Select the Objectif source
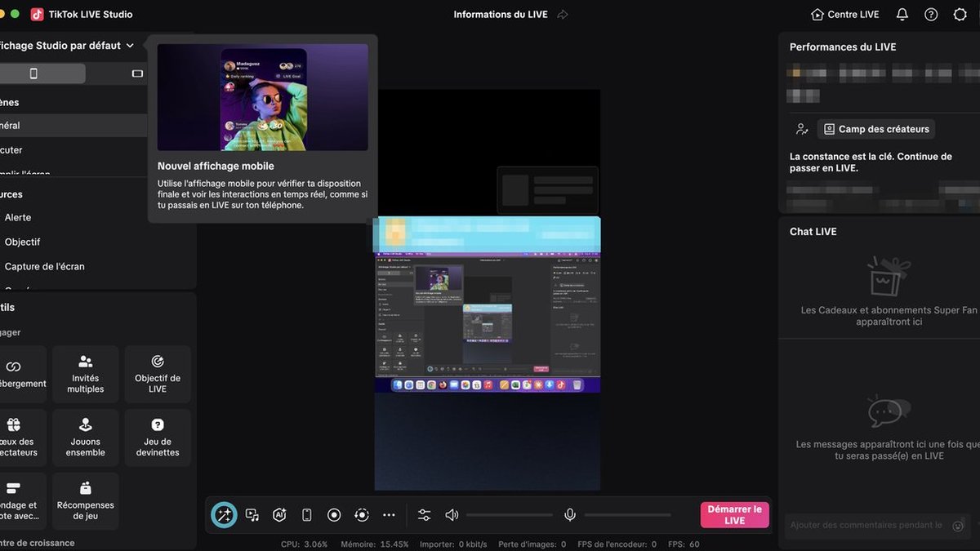This screenshot has width=980, height=551. pos(22,242)
